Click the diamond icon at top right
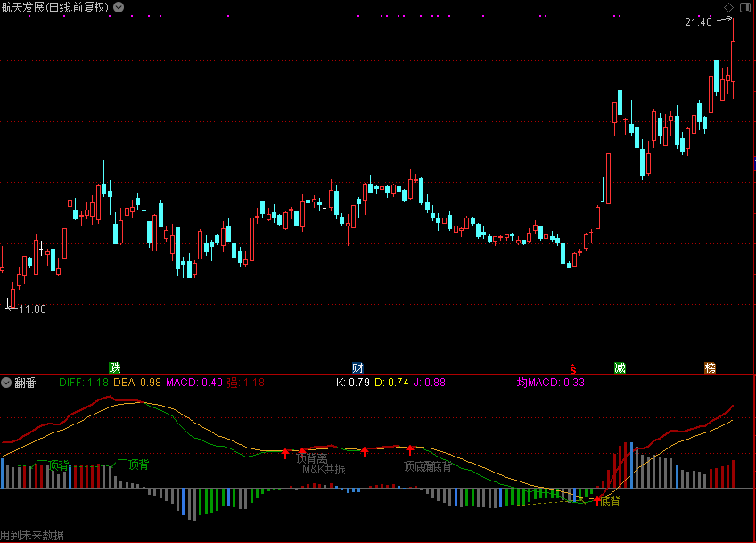756x543 pixels. [728, 7]
